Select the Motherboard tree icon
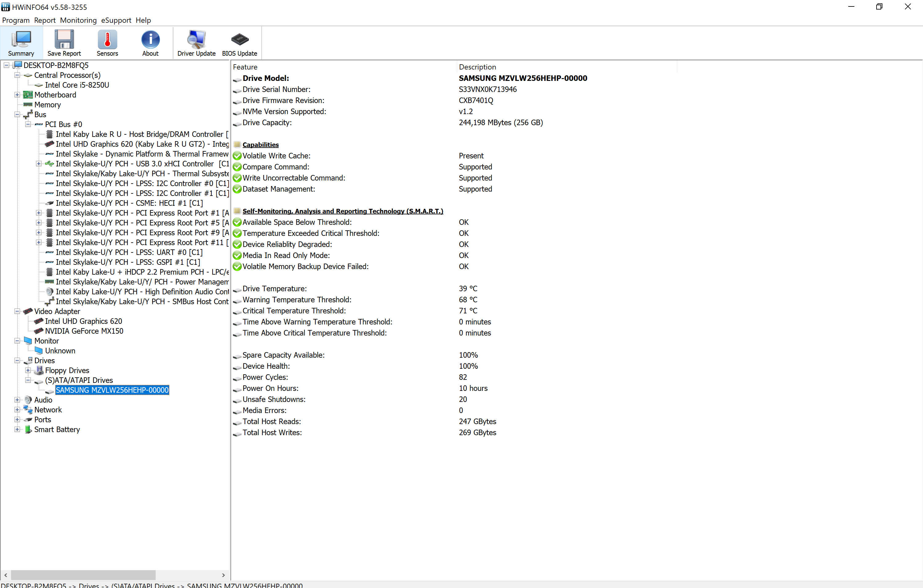 (x=28, y=95)
